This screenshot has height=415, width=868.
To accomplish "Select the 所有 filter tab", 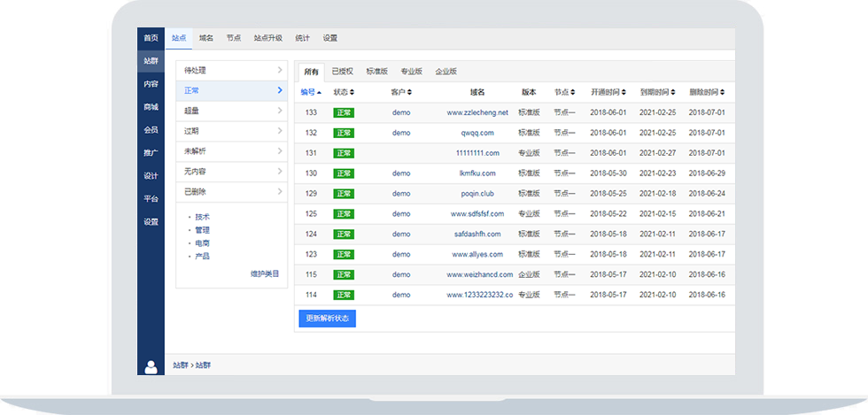I will (311, 72).
